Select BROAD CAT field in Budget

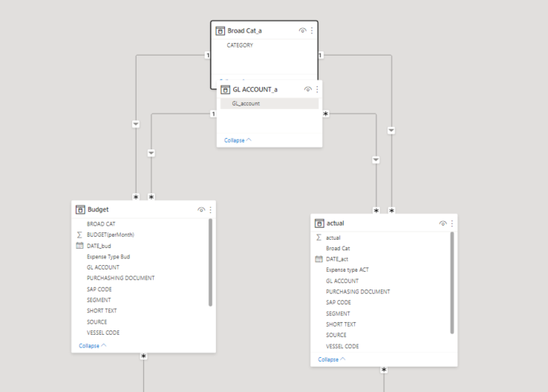101,224
